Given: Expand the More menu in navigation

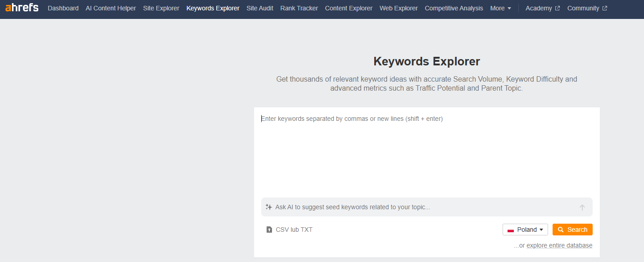Looking at the screenshot, I should pyautogui.click(x=500, y=8).
